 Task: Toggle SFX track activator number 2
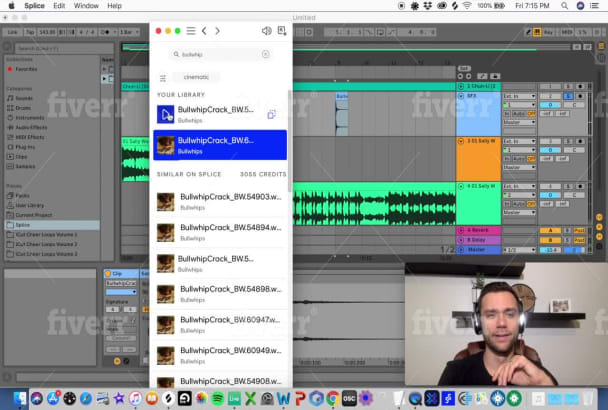[550, 96]
